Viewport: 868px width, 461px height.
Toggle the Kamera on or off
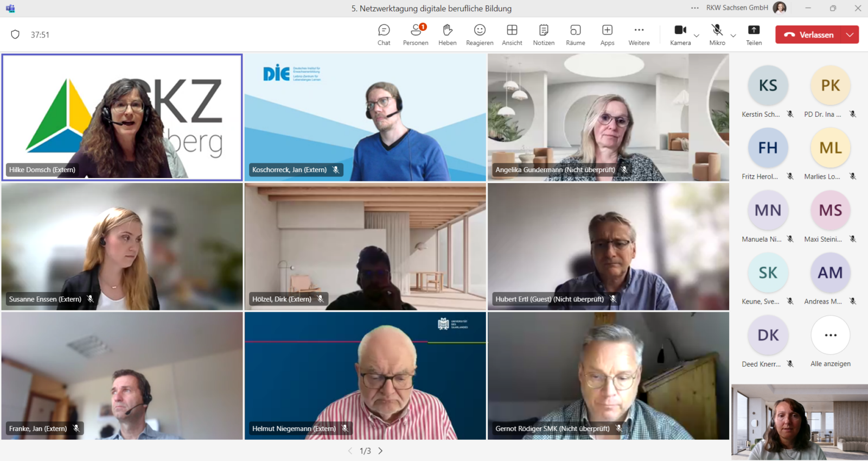pyautogui.click(x=680, y=35)
